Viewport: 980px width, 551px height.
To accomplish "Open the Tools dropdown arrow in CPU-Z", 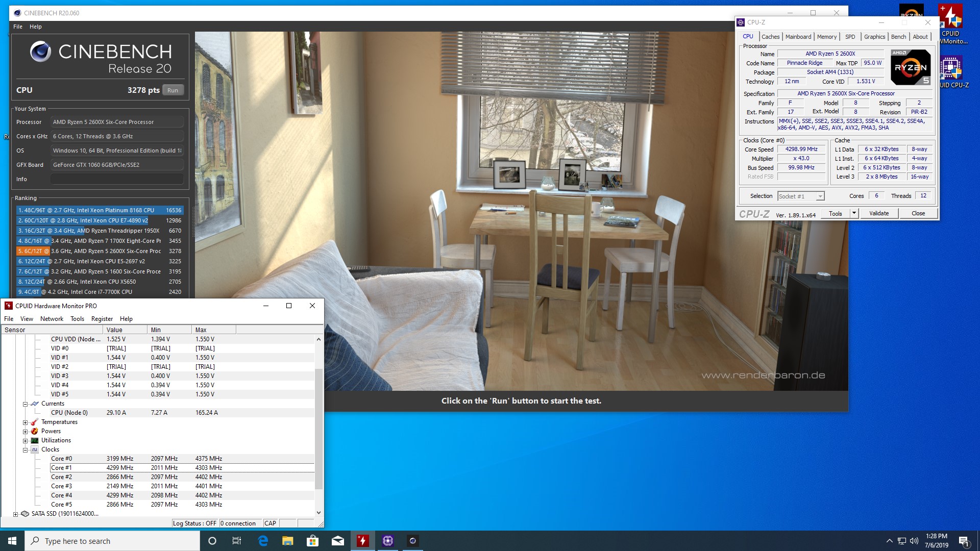I will click(854, 213).
